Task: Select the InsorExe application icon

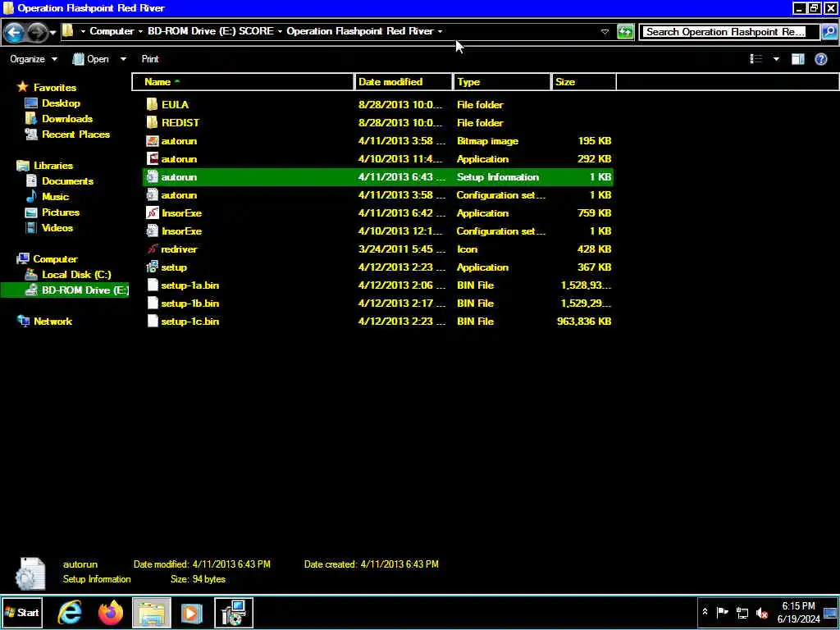Action: [152, 213]
